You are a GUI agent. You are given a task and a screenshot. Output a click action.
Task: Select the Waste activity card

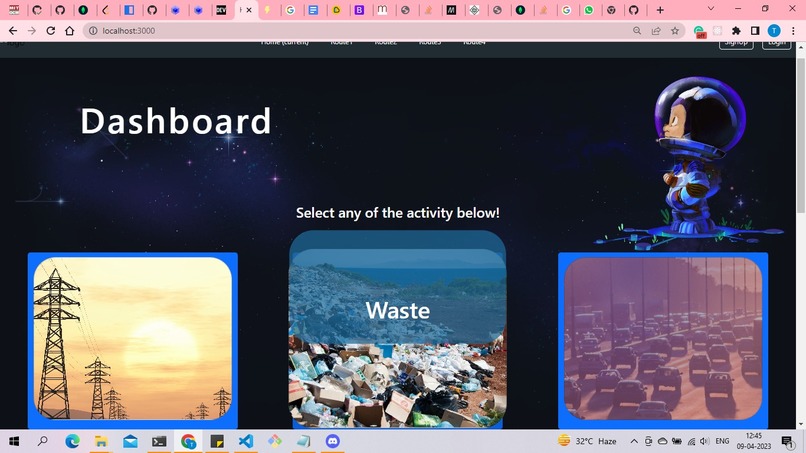click(397, 329)
